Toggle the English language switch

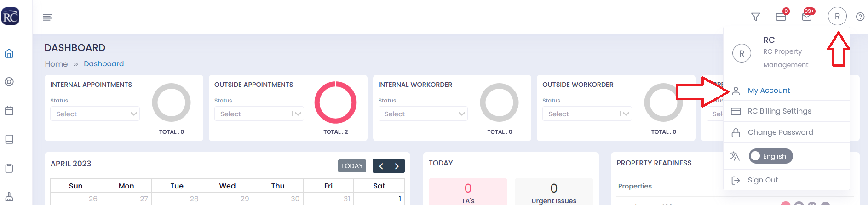(770, 156)
